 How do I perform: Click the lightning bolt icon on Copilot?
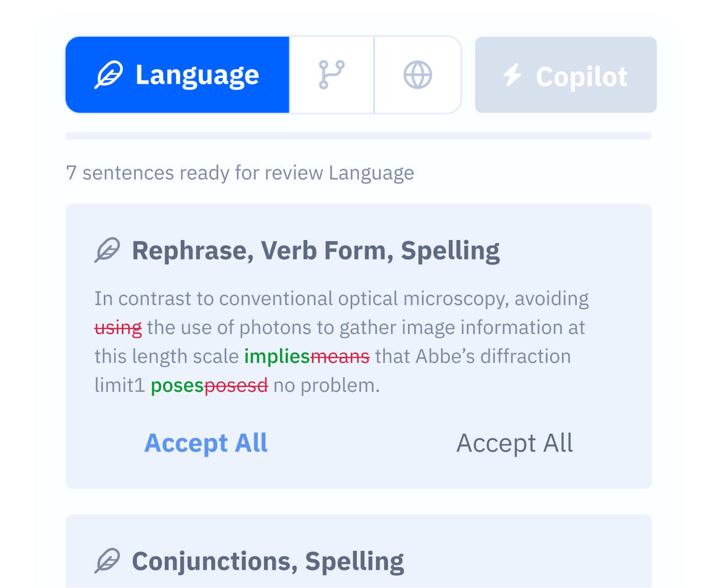point(512,75)
